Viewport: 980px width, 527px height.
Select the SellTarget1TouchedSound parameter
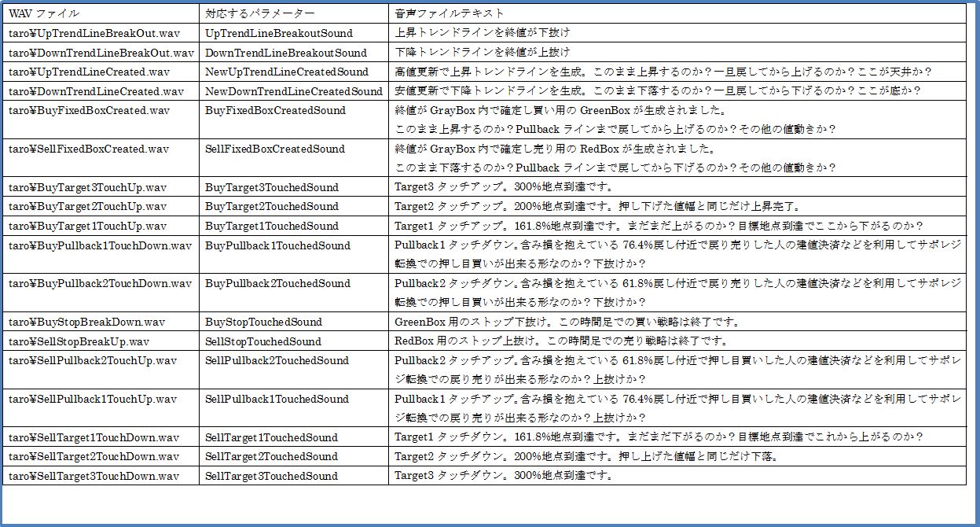click(271, 437)
